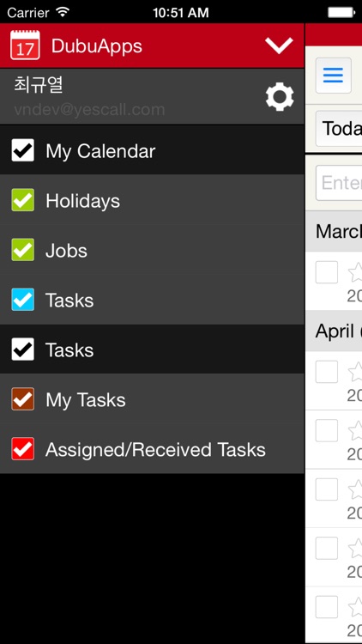Star the second task under April
362x644 pixels.
[x=355, y=431]
